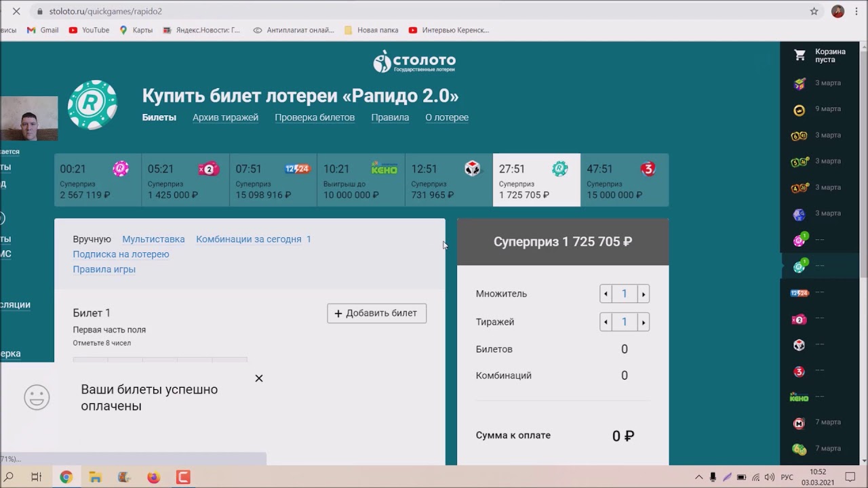Open the red M lottery icon dated 7 марта
This screenshot has height=488, width=868.
click(800, 423)
